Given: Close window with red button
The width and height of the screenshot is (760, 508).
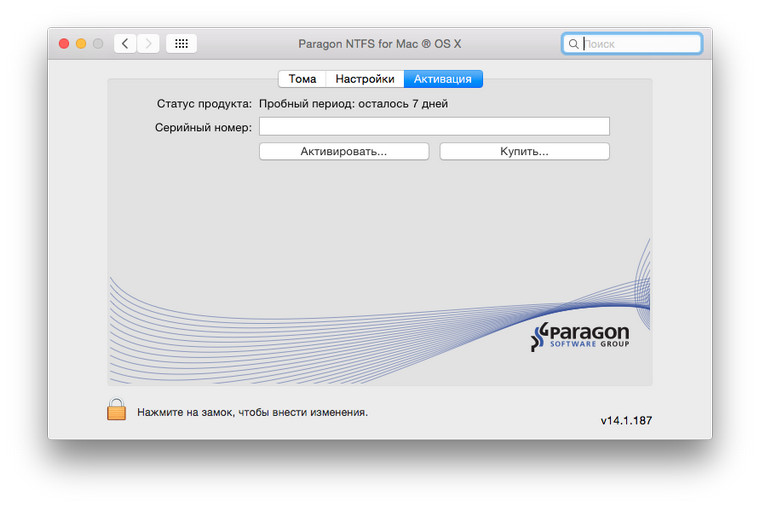Looking at the screenshot, I should click(x=64, y=44).
